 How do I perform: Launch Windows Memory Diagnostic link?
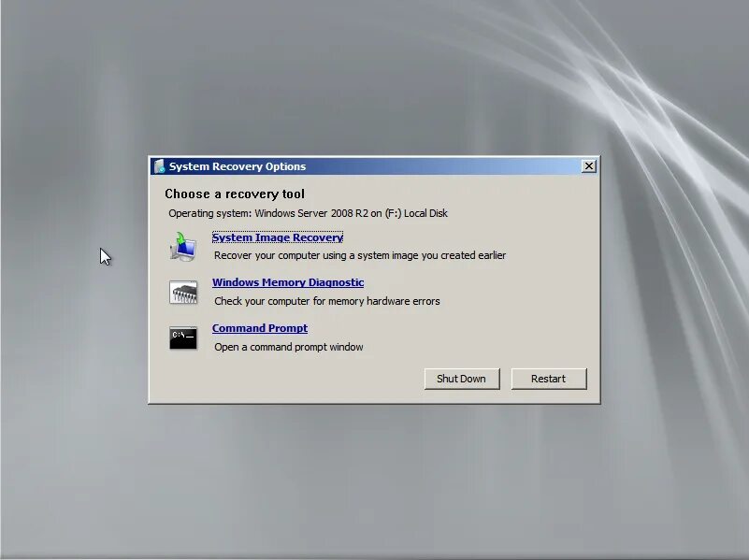click(288, 282)
